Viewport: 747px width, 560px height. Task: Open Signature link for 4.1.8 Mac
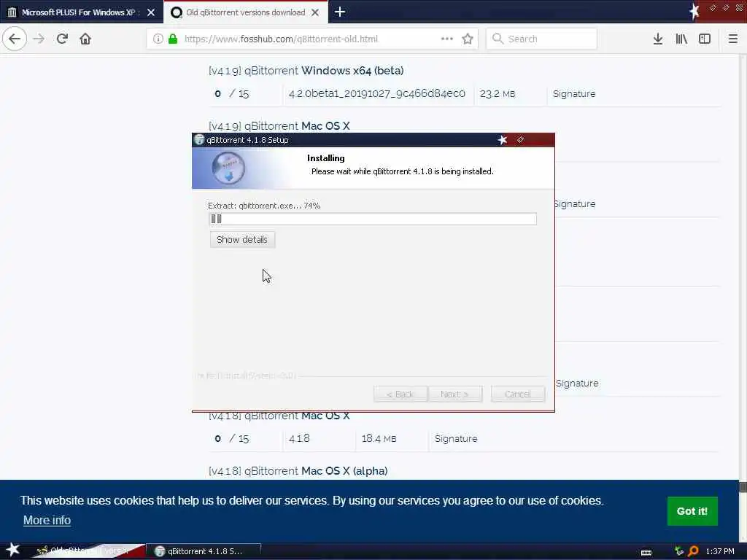coord(456,438)
